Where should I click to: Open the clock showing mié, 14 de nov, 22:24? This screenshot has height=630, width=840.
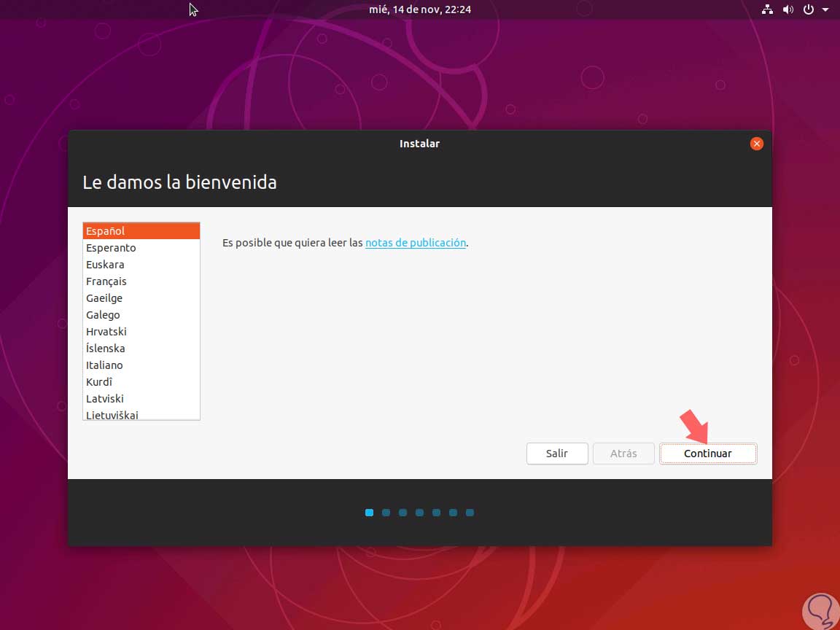(x=420, y=9)
